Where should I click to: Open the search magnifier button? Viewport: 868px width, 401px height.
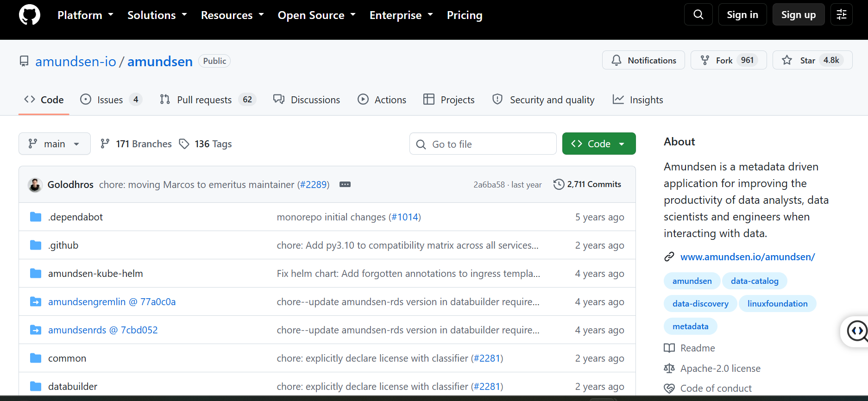click(698, 14)
